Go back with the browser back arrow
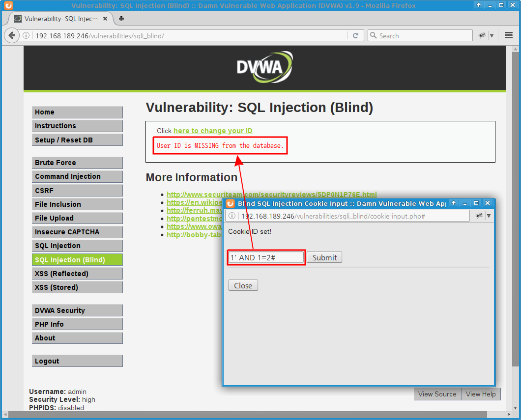The width and height of the screenshot is (521, 420). [x=12, y=35]
